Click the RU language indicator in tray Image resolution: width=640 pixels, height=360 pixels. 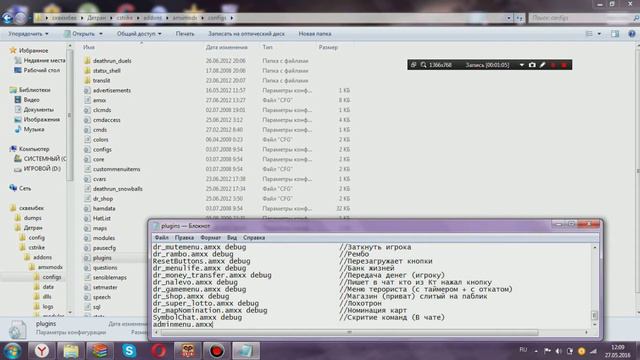523,350
